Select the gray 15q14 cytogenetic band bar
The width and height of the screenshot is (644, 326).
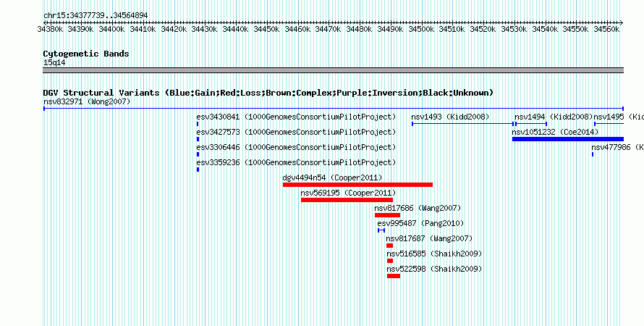[334, 70]
